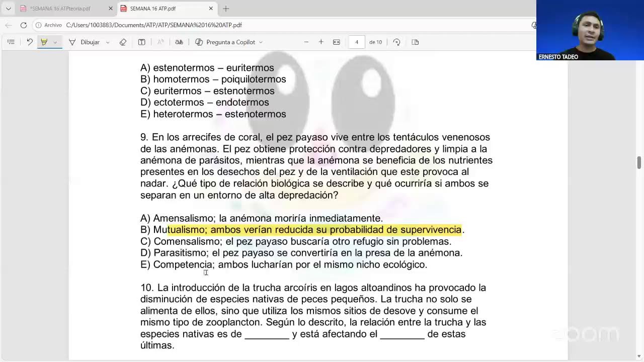The image size is (644, 362).
Task: Select the yellow highlighter tool
Action: point(44,42)
